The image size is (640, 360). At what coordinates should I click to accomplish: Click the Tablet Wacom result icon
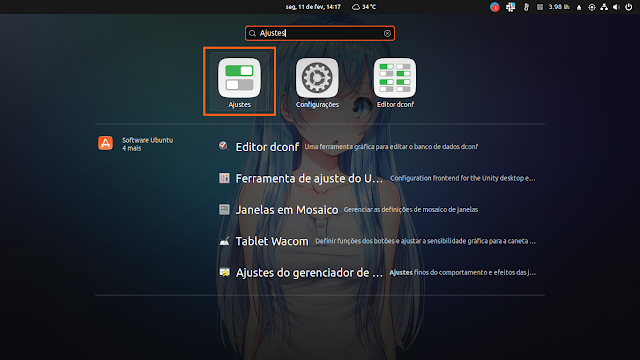(x=224, y=241)
